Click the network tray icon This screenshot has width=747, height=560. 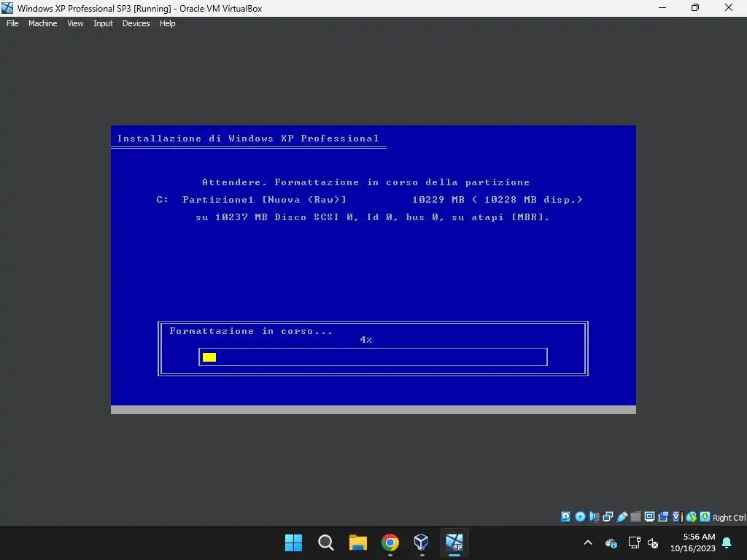(x=634, y=542)
